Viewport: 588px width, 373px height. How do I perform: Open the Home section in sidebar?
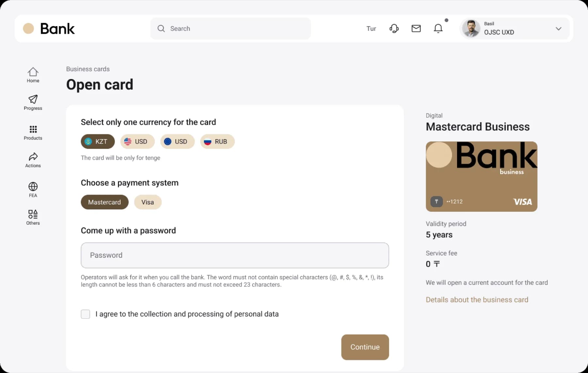33,75
